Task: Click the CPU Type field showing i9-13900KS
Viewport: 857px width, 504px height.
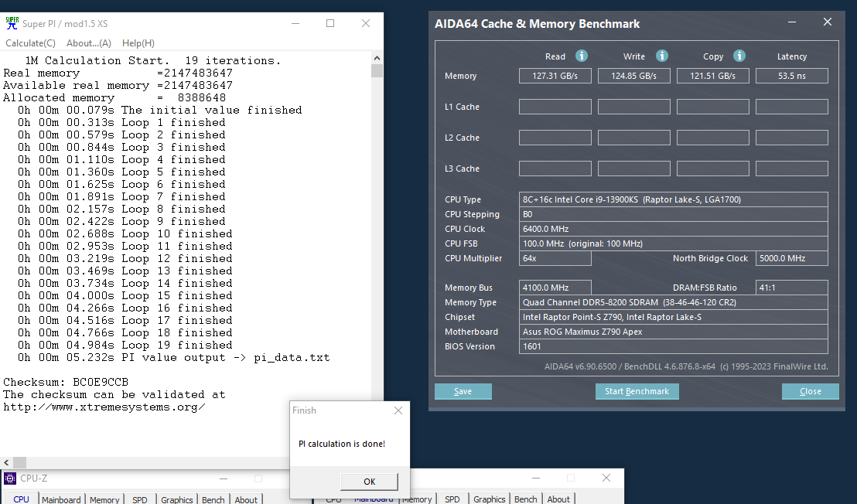Action: (x=674, y=199)
